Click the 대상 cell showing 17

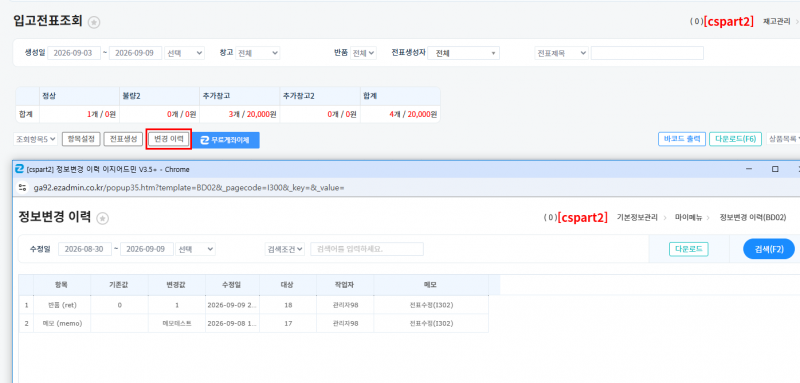point(288,323)
